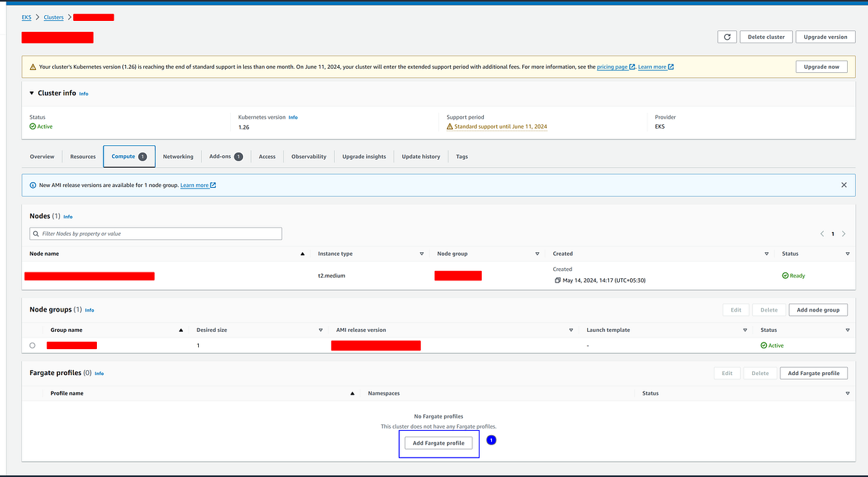Click the Delete cluster button
This screenshot has height=477, width=868.
pos(766,37)
